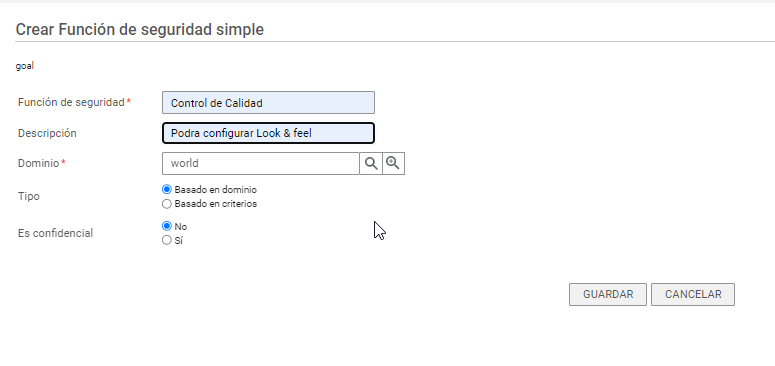Viewport: 775px width, 366px height.
Task: Choose the Basado en criterios option
Action: [x=167, y=203]
